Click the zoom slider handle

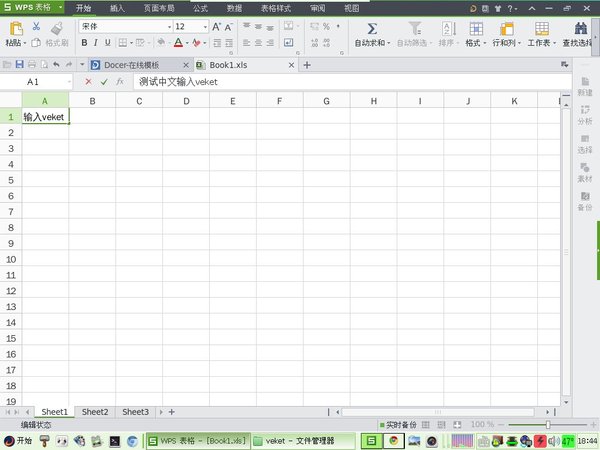[x=548, y=425]
